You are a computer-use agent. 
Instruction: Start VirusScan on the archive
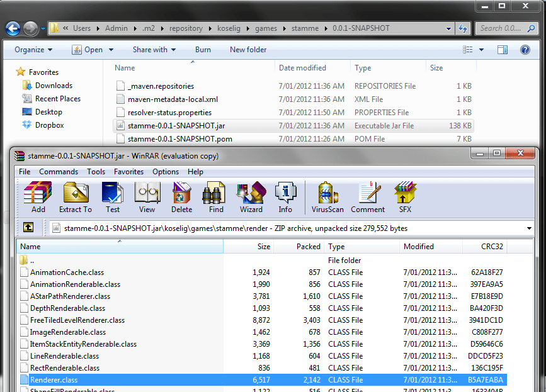pos(327,197)
